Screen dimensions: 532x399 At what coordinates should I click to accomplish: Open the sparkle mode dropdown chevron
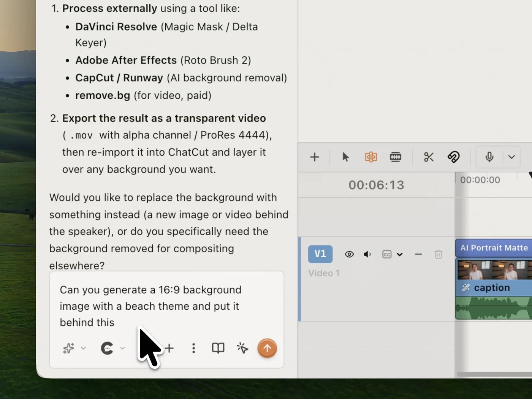(84, 348)
